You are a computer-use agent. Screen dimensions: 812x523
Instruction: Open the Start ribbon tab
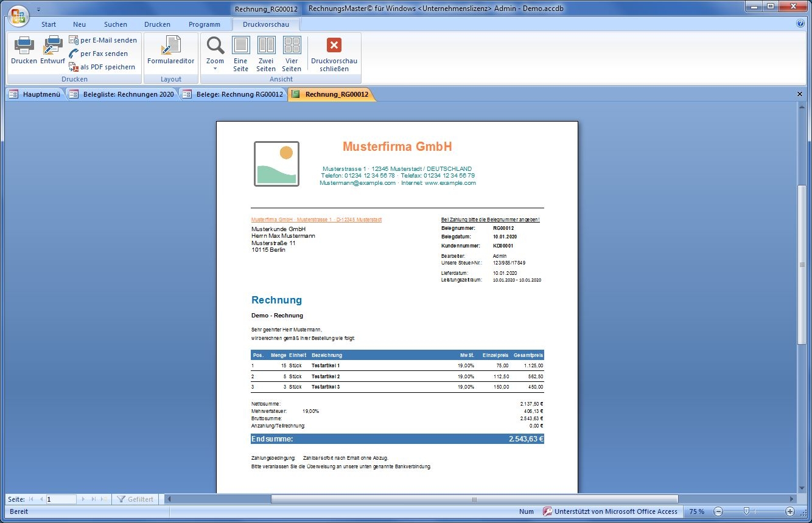point(49,24)
